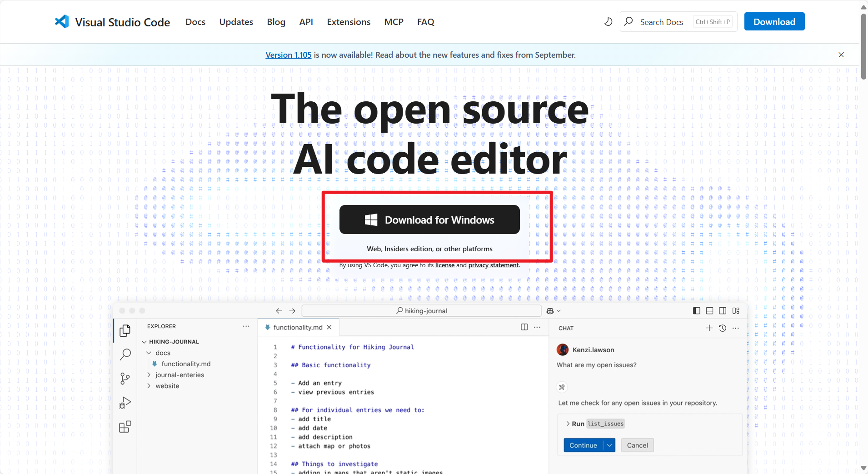868x474 pixels.
Task: Open the other platforms link
Action: point(468,249)
